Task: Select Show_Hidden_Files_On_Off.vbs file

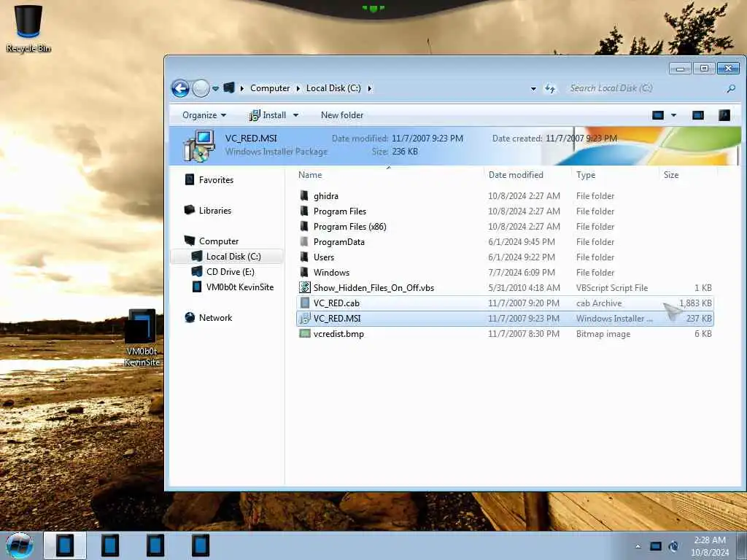Action: click(373, 287)
